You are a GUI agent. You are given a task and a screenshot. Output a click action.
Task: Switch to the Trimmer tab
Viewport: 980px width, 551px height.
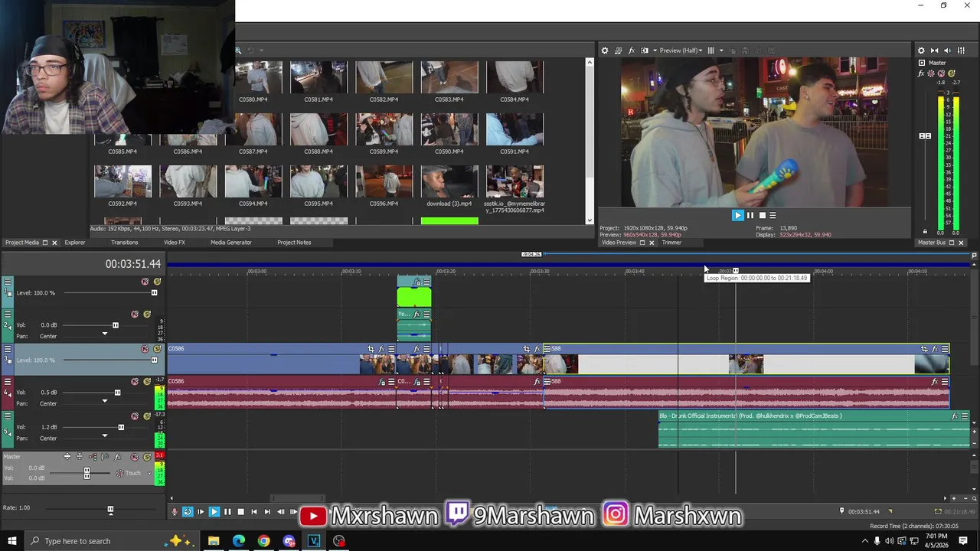pyautogui.click(x=671, y=243)
